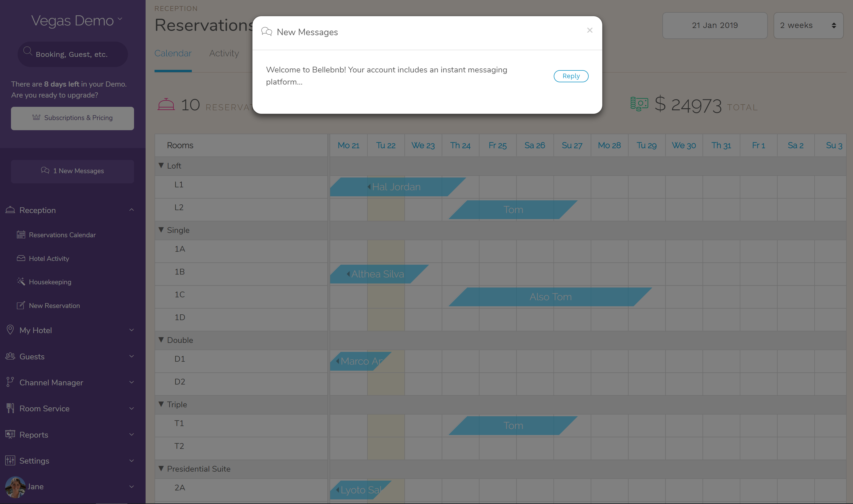The width and height of the screenshot is (853, 504).
Task: Switch to the Activity tab
Action: click(224, 53)
